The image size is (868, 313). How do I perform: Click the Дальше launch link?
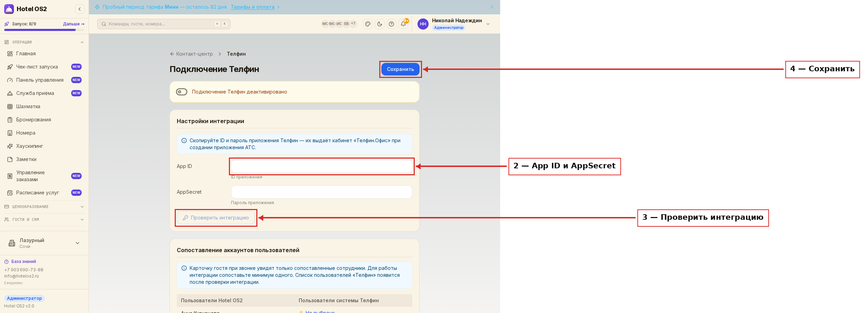point(74,24)
